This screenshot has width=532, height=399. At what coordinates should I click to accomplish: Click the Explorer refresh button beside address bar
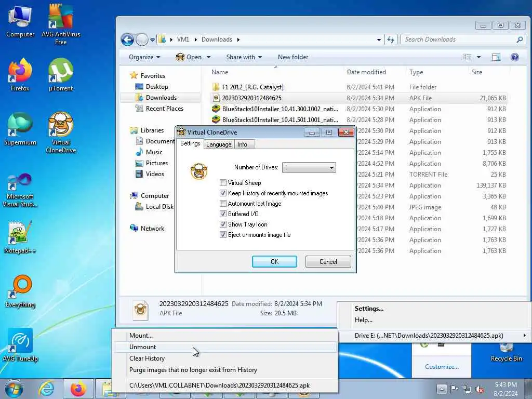[x=391, y=39]
